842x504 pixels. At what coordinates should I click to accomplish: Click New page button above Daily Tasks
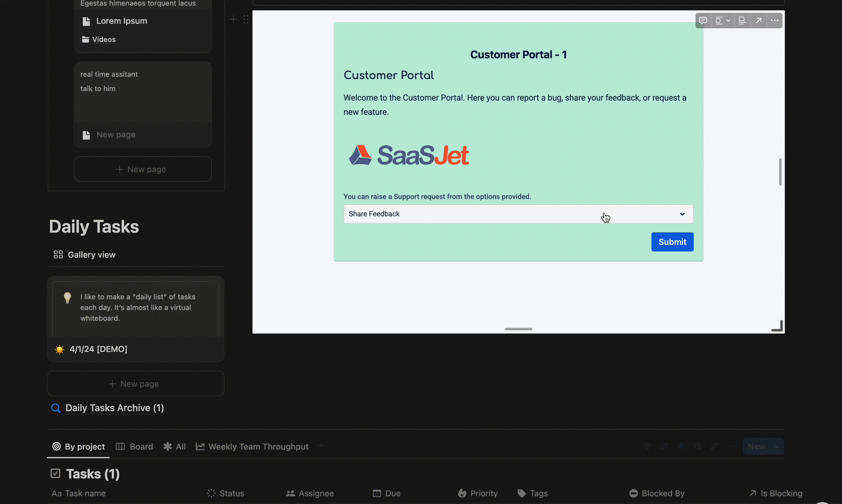143,169
